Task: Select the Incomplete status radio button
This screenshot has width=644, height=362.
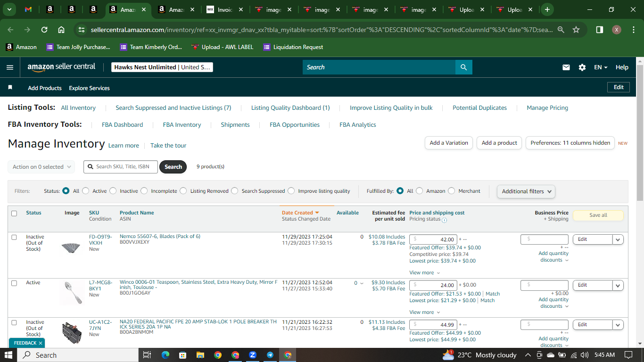Action: pyautogui.click(x=144, y=191)
